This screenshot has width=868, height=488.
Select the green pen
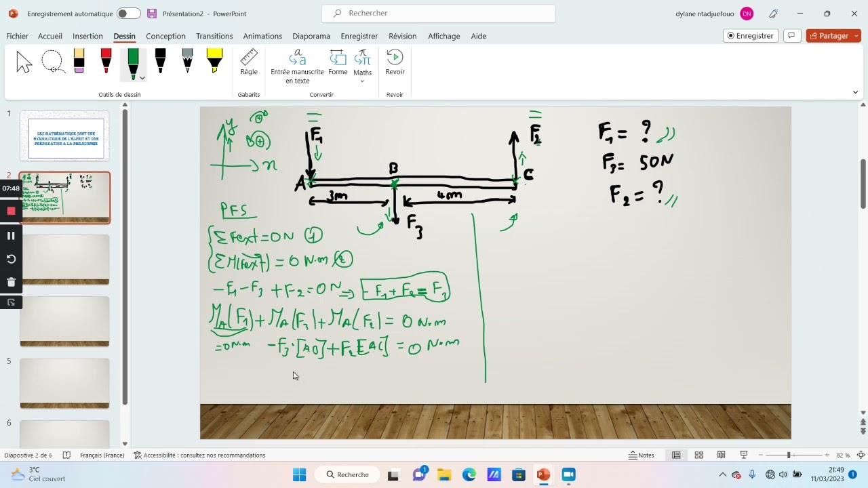133,64
